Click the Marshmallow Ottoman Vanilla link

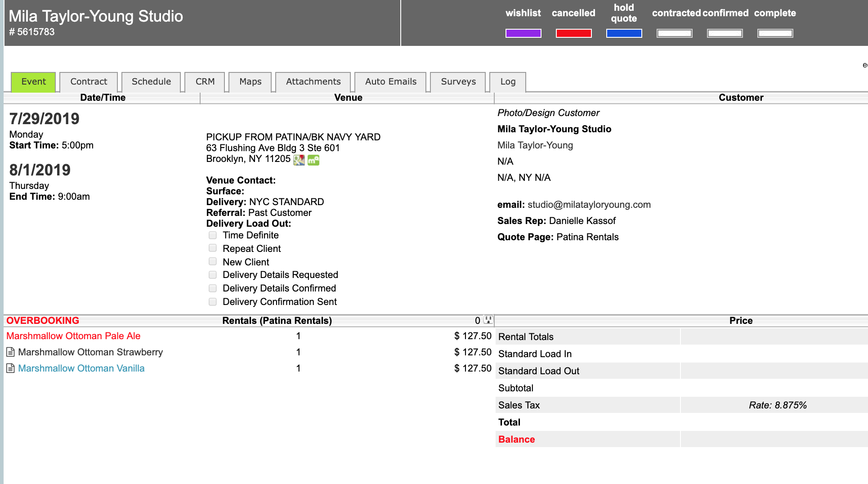(81, 368)
